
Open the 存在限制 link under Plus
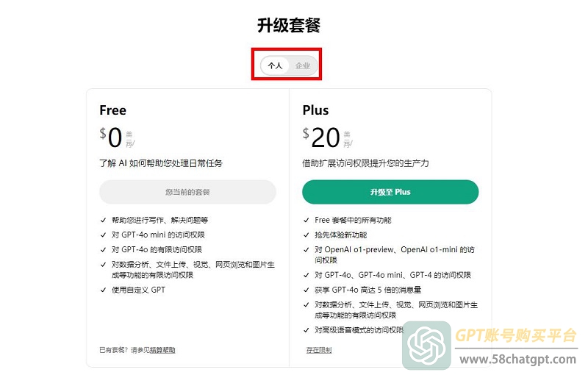pos(319,350)
